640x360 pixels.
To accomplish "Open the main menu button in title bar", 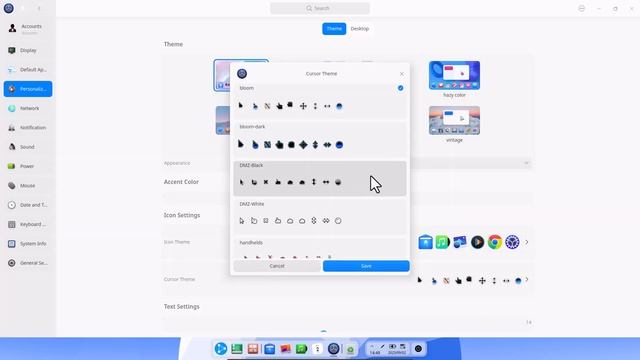I will tap(582, 8).
